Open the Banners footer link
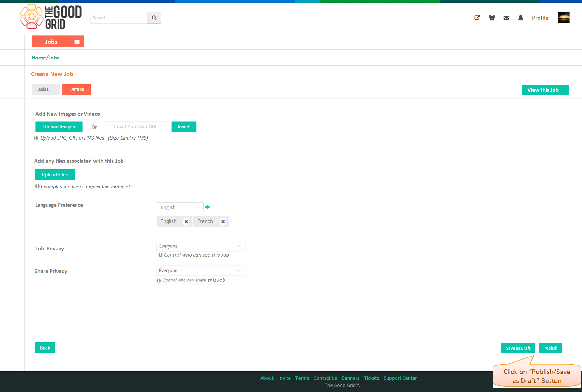582x392 pixels. click(x=350, y=378)
